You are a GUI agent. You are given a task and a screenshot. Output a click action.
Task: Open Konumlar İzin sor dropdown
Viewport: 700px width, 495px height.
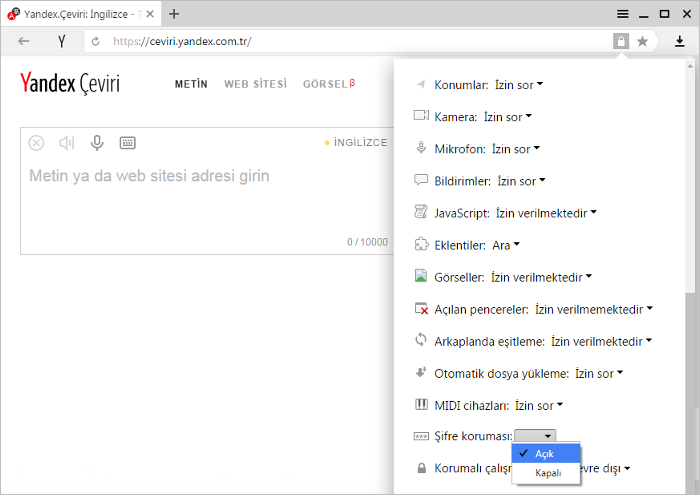tap(519, 85)
